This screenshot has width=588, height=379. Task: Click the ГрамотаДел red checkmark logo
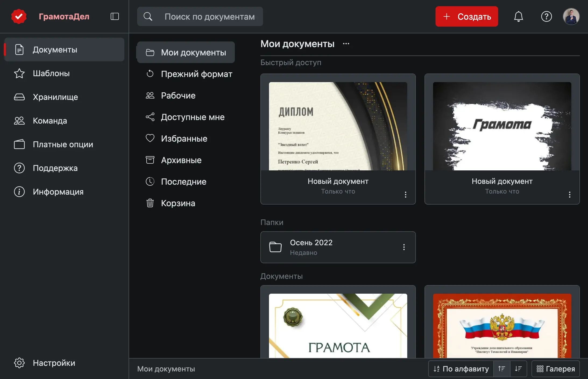click(19, 16)
